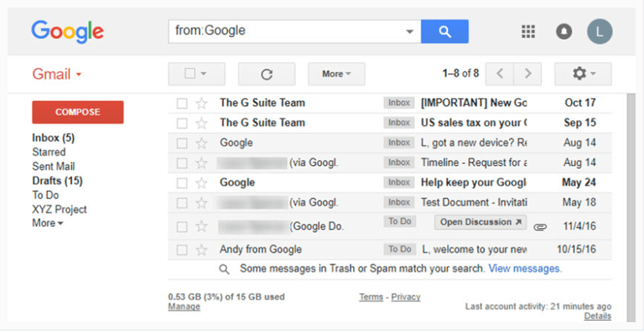Open the More actions toolbar dropdown
The width and height of the screenshot is (644, 332).
(336, 74)
